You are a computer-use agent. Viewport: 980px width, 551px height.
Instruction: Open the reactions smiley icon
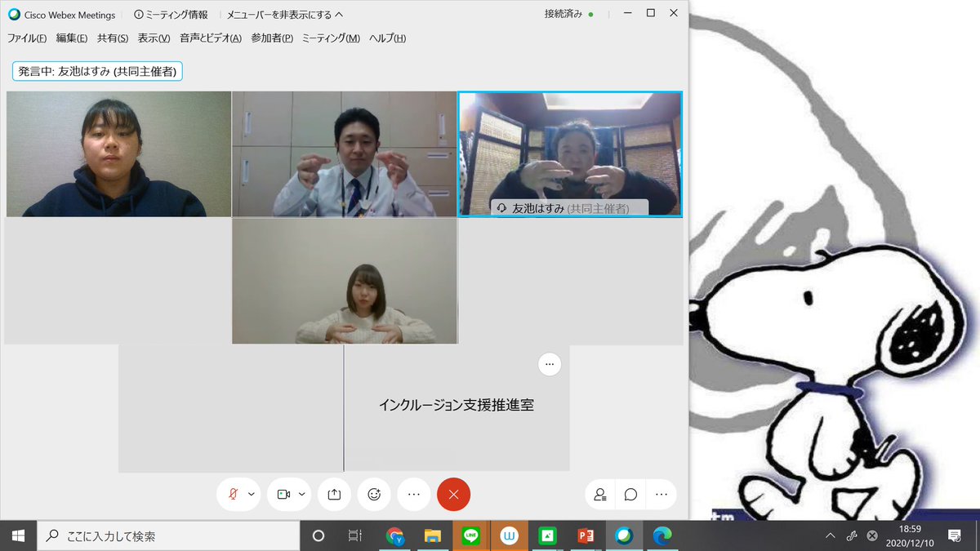tap(374, 494)
